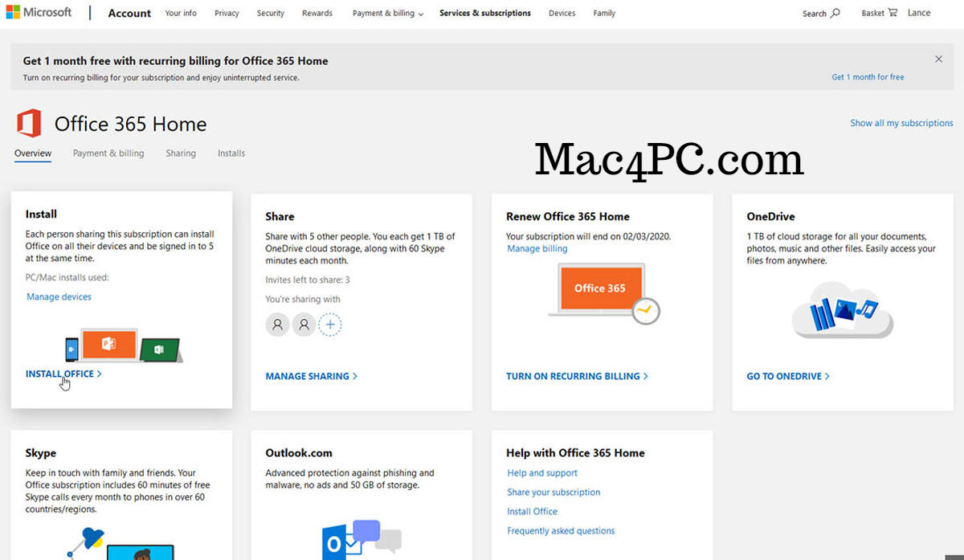Switch to the Overview tab
Screen dimensions: 964x560
[33, 153]
